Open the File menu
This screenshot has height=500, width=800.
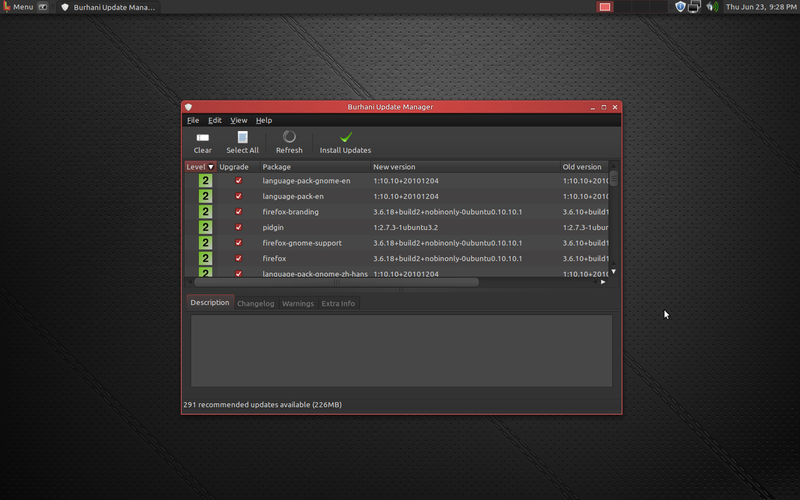point(193,120)
